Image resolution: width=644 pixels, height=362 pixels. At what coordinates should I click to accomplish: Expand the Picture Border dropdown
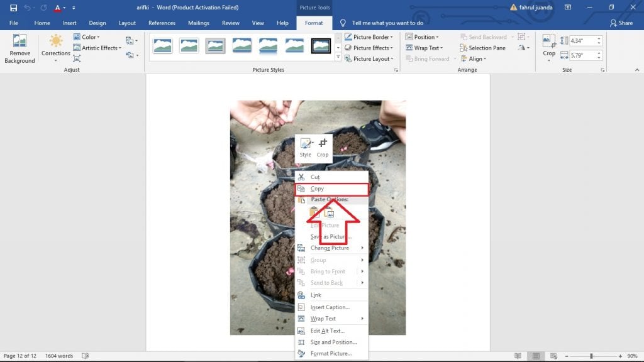(x=369, y=37)
